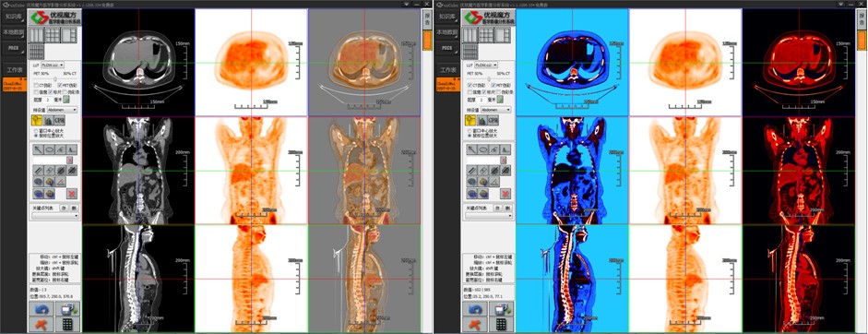
Task: Click the CPR reconstruction icon
Action: coord(59,120)
